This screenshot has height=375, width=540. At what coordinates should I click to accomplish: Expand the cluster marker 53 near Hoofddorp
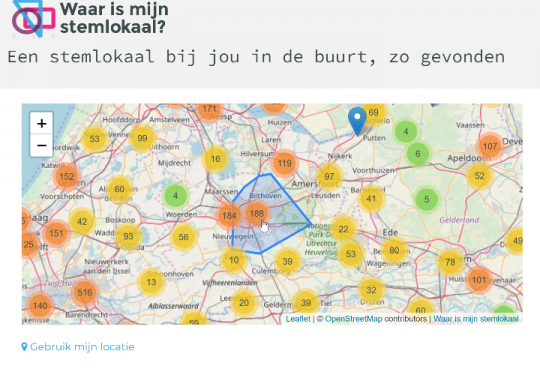click(94, 139)
